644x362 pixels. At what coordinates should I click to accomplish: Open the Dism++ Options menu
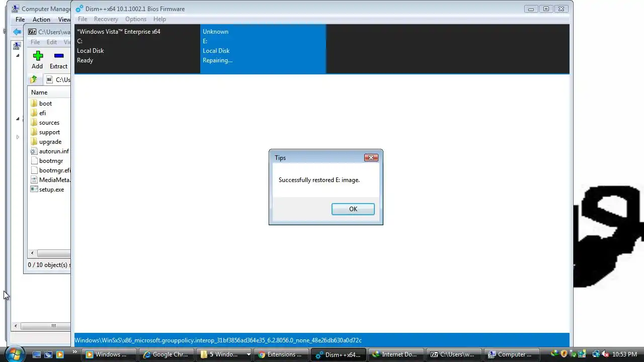coord(136,19)
